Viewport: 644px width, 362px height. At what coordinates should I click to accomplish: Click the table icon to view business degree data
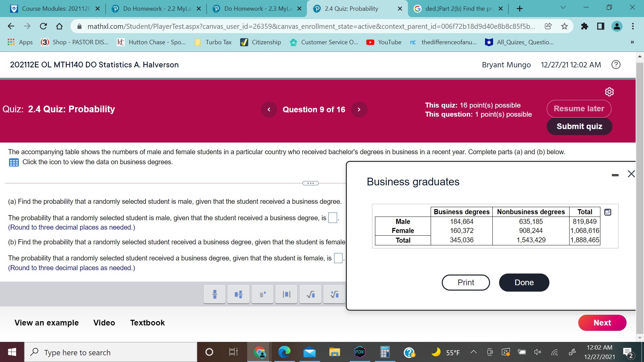(14, 163)
